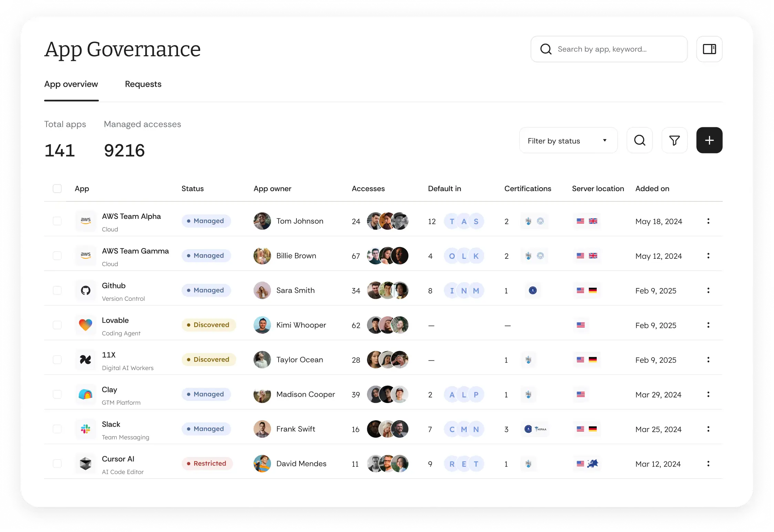Screen dimensions: 774x532
Task: Click the Cursor AI app logo
Action: click(85, 464)
